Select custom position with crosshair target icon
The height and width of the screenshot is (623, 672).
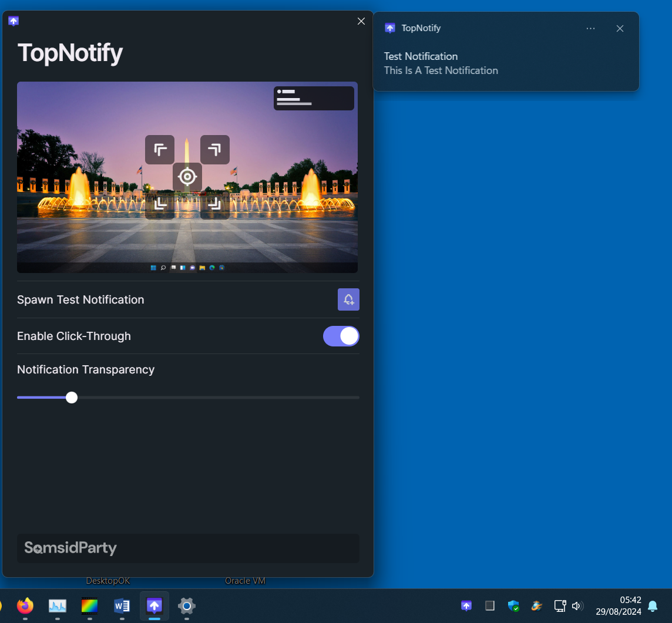point(187,177)
